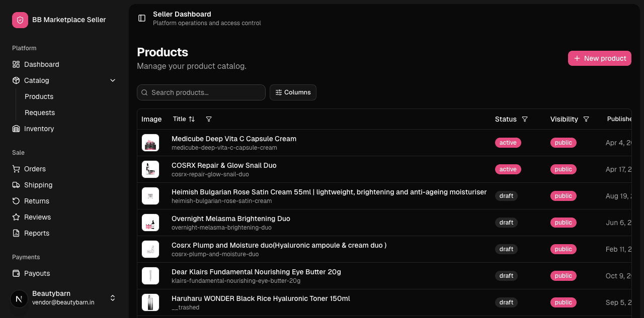Click the Dashboard grid icon
Screen dimensions: 644x318
pyautogui.click(x=16, y=64)
